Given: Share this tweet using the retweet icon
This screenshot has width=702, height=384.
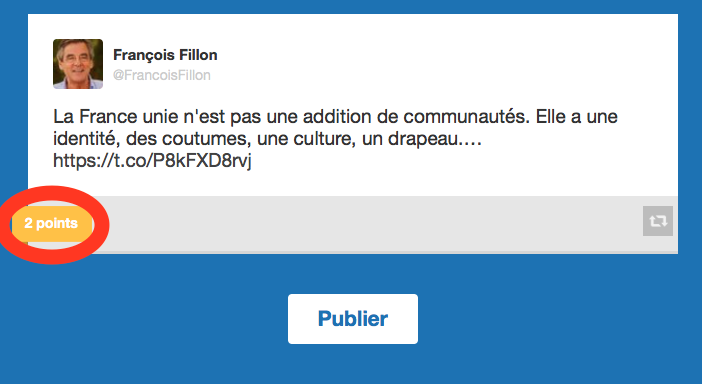Looking at the screenshot, I should click(658, 221).
